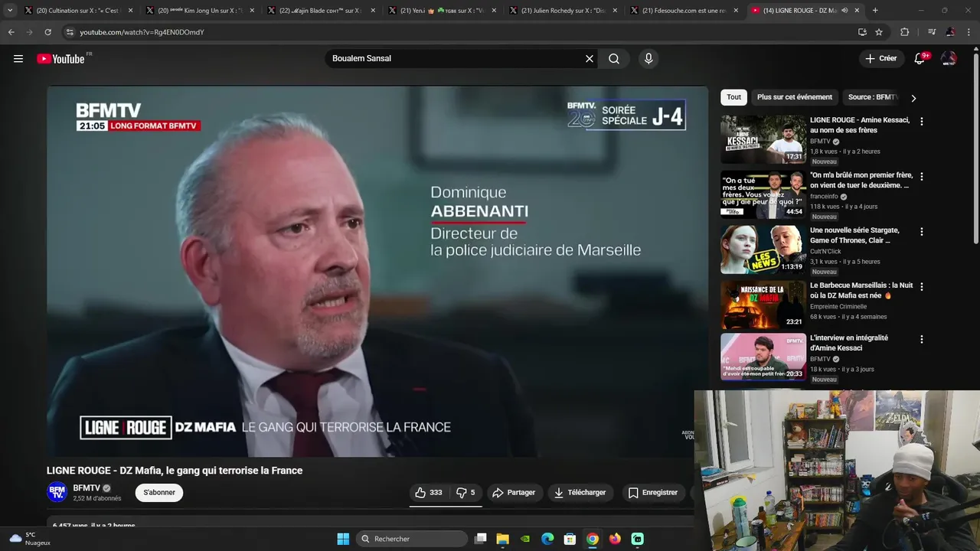Click the Windows taskbar Rechercher search box
This screenshot has height=551, width=980.
tap(413, 539)
